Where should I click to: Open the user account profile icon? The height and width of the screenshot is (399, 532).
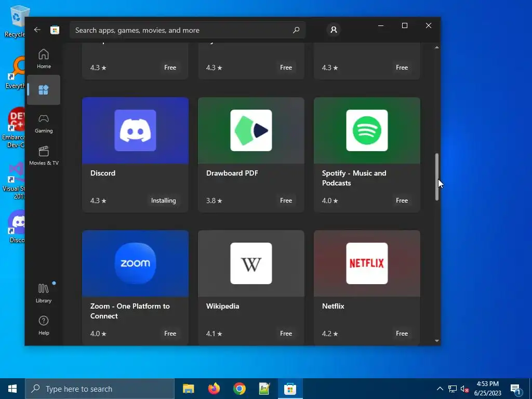coord(334,30)
